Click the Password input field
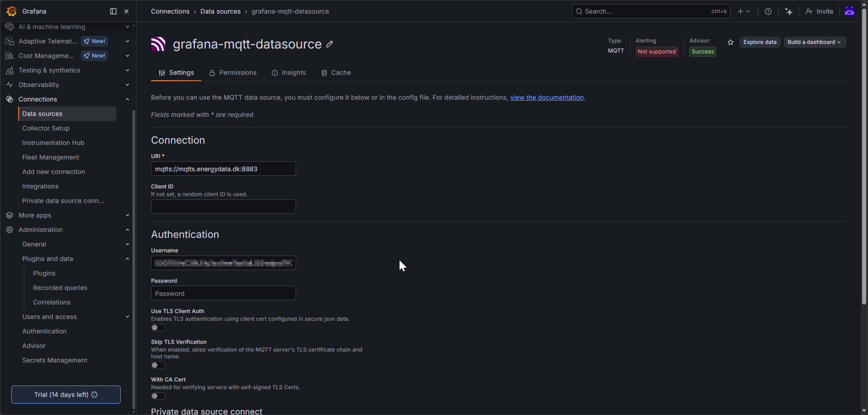The image size is (868, 415). click(x=224, y=293)
